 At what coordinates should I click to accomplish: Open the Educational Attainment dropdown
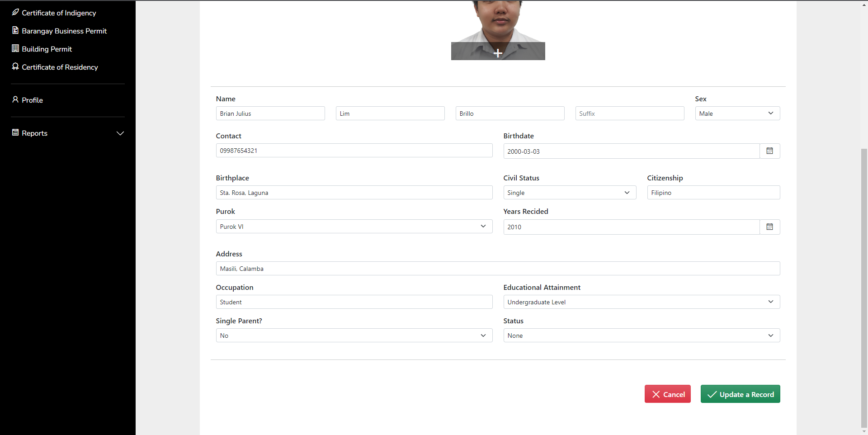click(641, 302)
